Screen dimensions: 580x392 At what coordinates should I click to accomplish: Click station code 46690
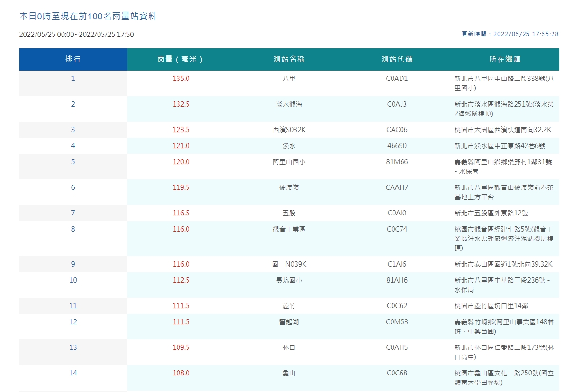[x=397, y=146]
